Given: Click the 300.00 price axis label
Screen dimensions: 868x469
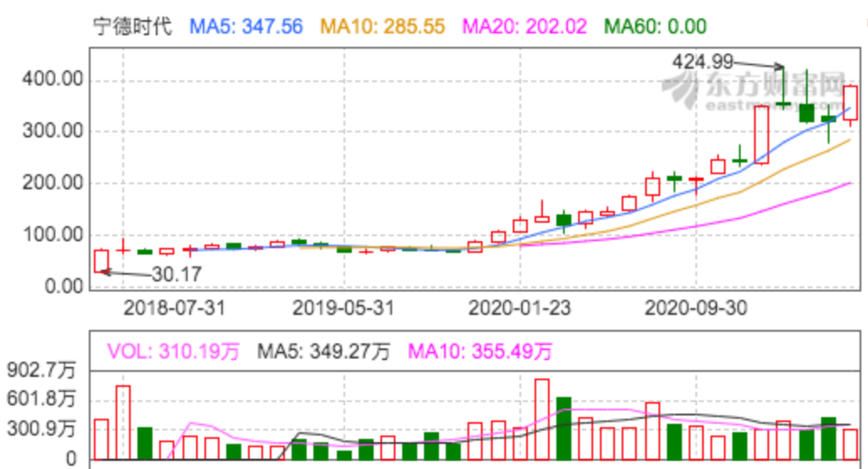Looking at the screenshot, I should [53, 131].
